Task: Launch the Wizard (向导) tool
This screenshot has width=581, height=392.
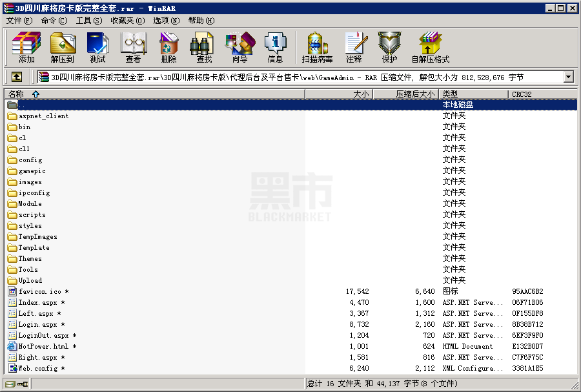Action: click(240, 47)
